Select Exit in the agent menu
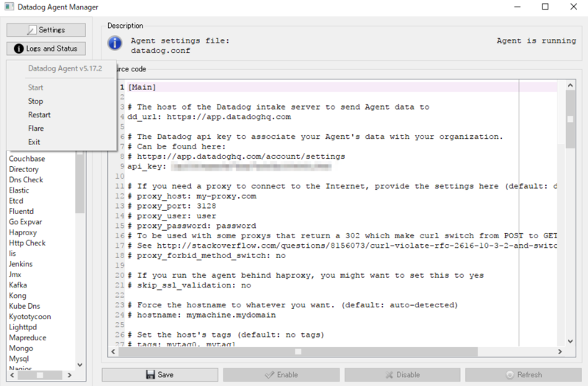Image resolution: width=588 pixels, height=386 pixels. pos(34,142)
